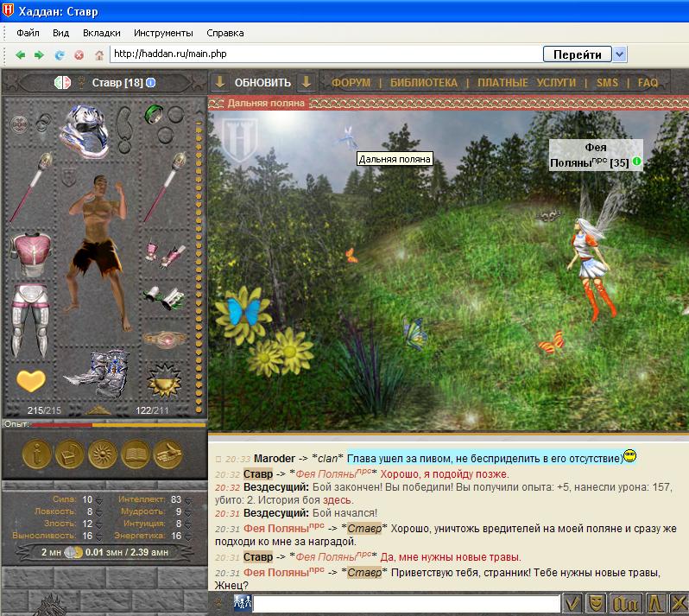This screenshot has height=616, width=689.
Task: Open the Aa font options button
Action: tap(625, 603)
